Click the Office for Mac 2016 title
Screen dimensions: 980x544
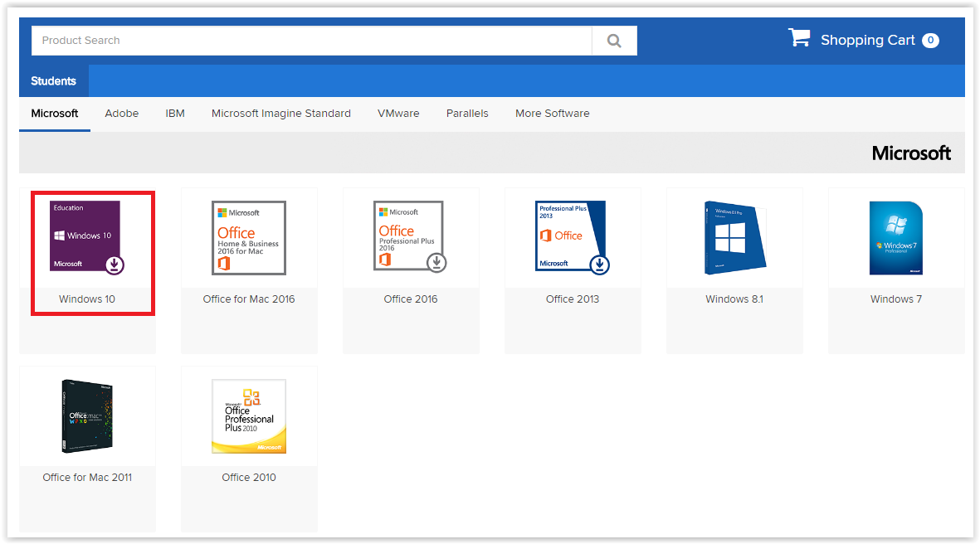pos(249,299)
